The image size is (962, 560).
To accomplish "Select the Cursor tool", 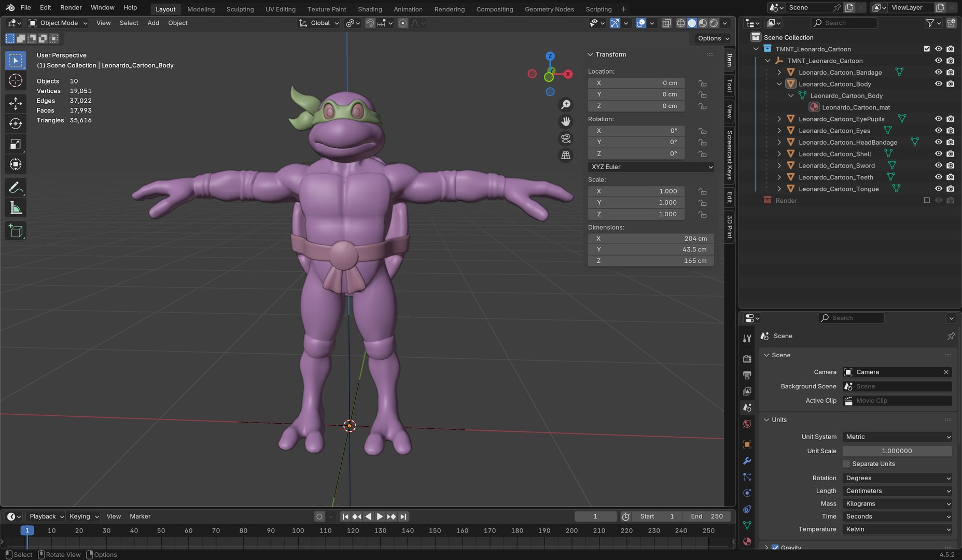I will [16, 80].
